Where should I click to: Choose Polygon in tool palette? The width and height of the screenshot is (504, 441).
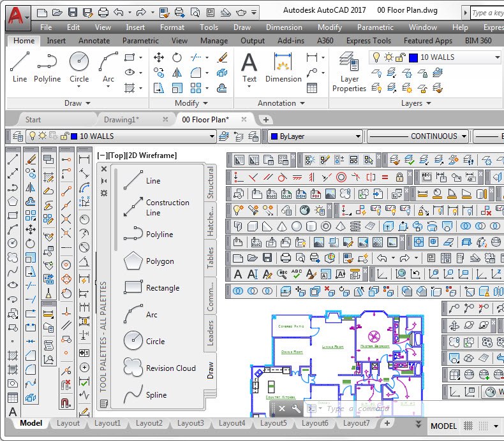point(149,261)
